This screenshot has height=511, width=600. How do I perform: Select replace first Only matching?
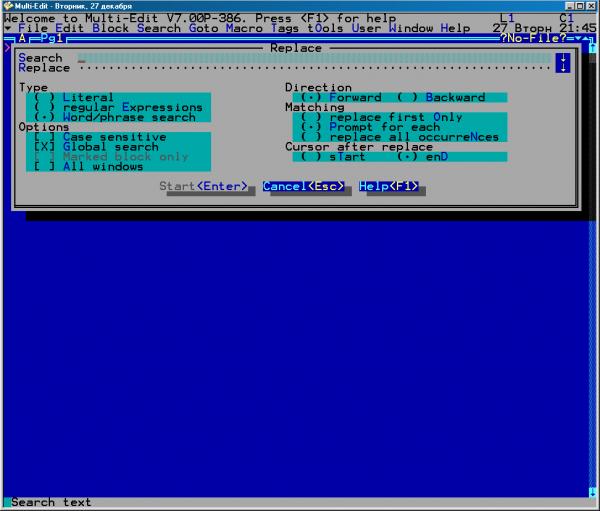382,117
